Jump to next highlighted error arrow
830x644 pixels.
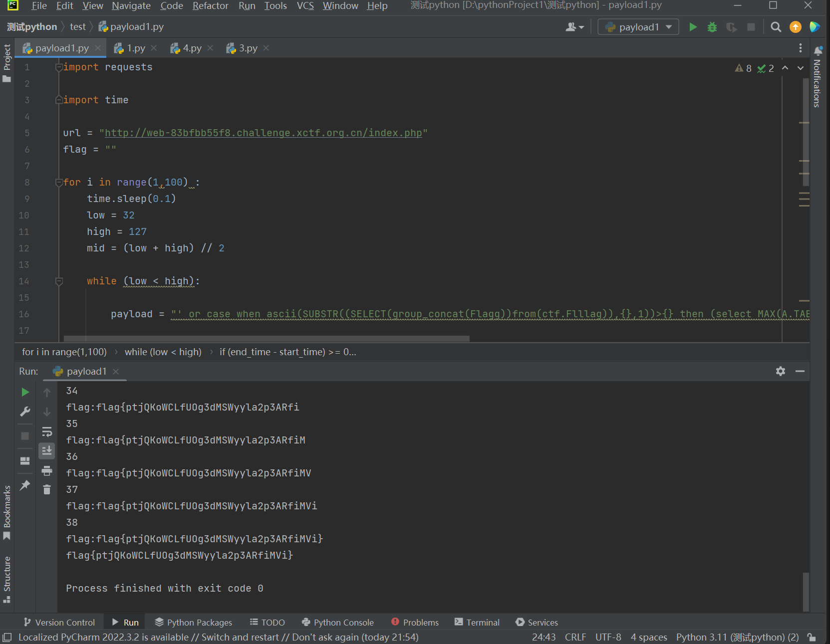pyautogui.click(x=801, y=68)
